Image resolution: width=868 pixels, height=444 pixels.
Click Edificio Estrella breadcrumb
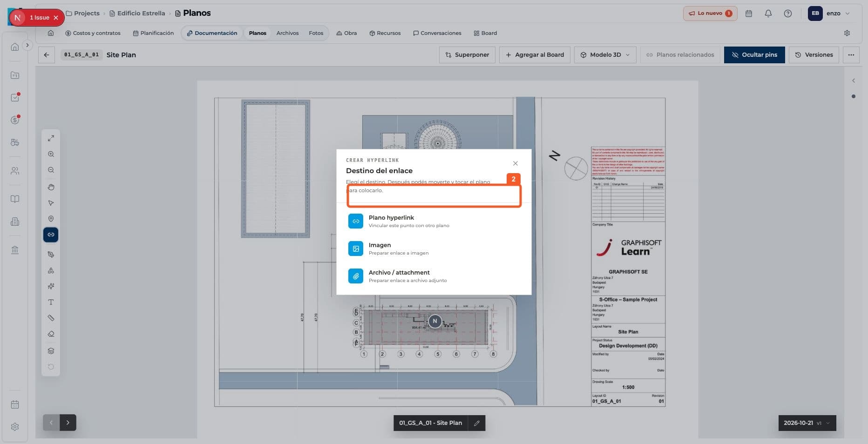(x=137, y=13)
